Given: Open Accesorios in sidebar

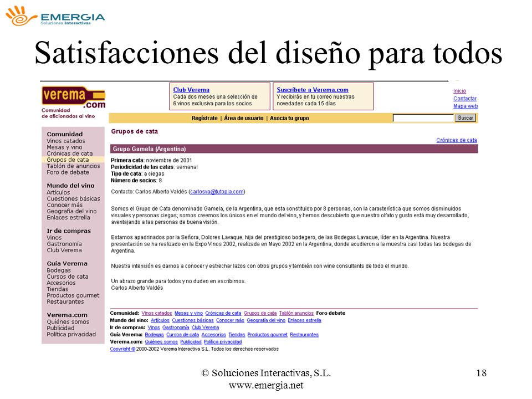Looking at the screenshot, I should [x=61, y=283].
